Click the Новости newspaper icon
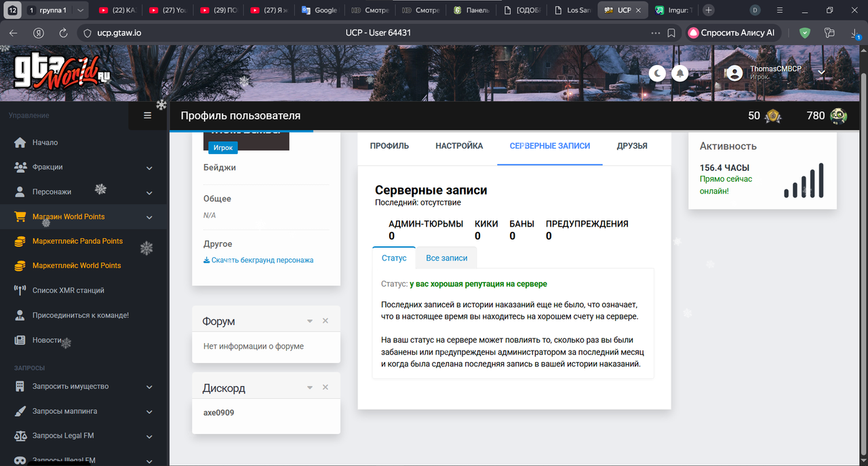The height and width of the screenshot is (466, 868). pos(20,340)
